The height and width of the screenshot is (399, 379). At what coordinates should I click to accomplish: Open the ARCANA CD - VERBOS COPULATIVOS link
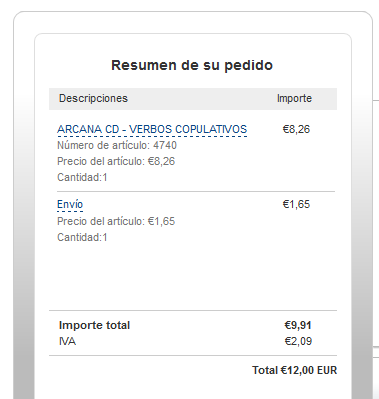(x=152, y=129)
